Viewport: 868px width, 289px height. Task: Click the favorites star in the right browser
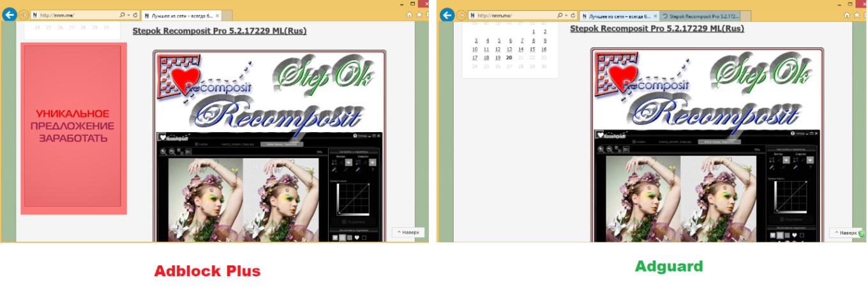tap(856, 14)
